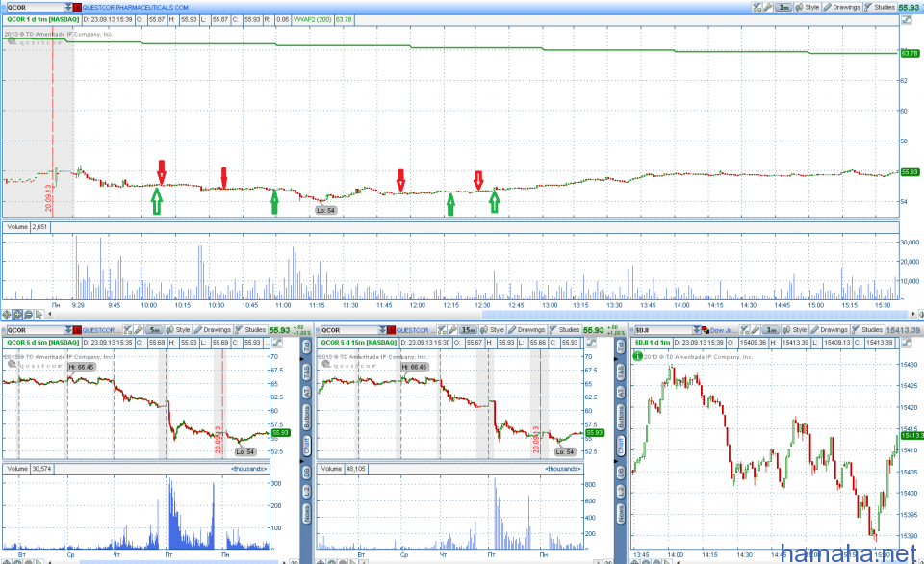The height and width of the screenshot is (564, 924).
Task: Open AT side tab right of 5m chart
Action: coord(307,392)
